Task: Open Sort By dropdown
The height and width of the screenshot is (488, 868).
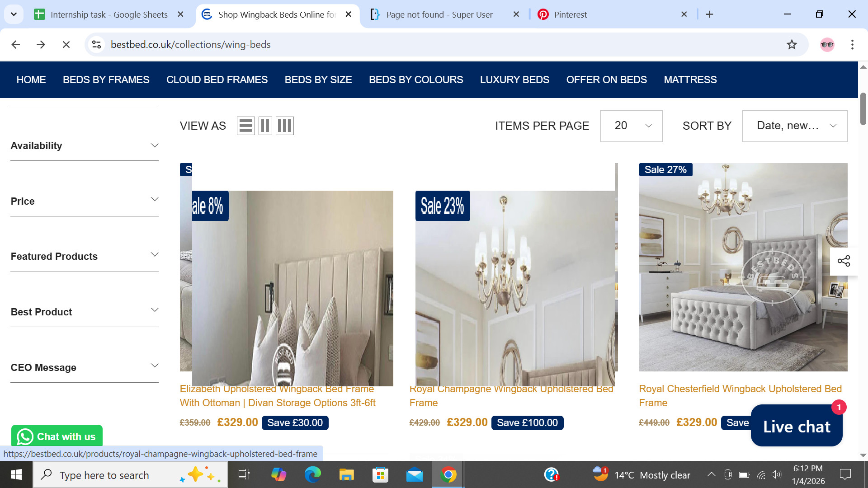Action: pyautogui.click(x=794, y=126)
